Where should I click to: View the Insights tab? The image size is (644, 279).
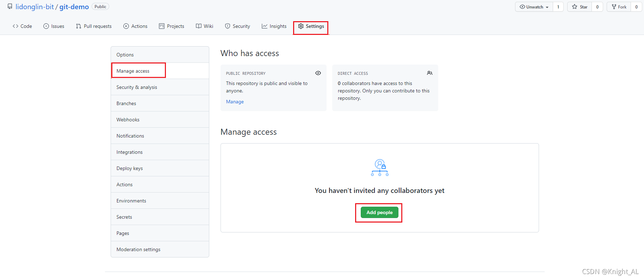click(274, 26)
